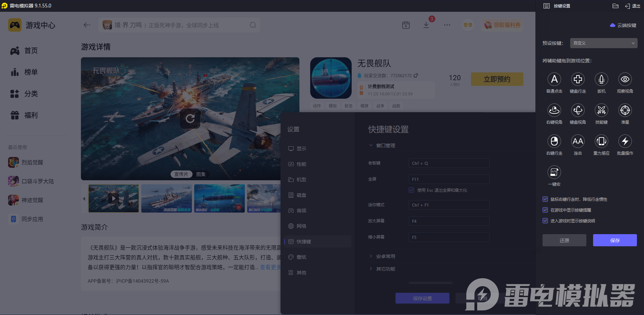This screenshot has width=644, height=315.
Task: Choose the 观察视角 mapping tool
Action: [624, 79]
